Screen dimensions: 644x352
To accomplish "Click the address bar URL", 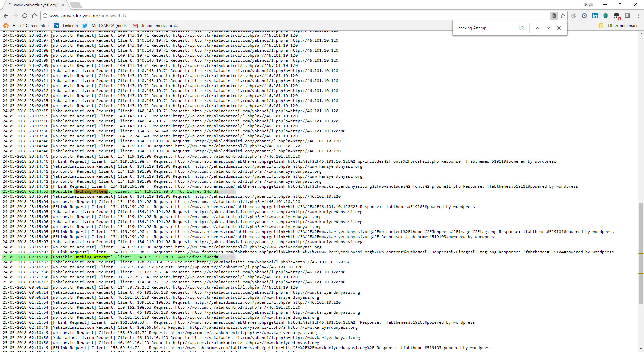I will point(89,16).
